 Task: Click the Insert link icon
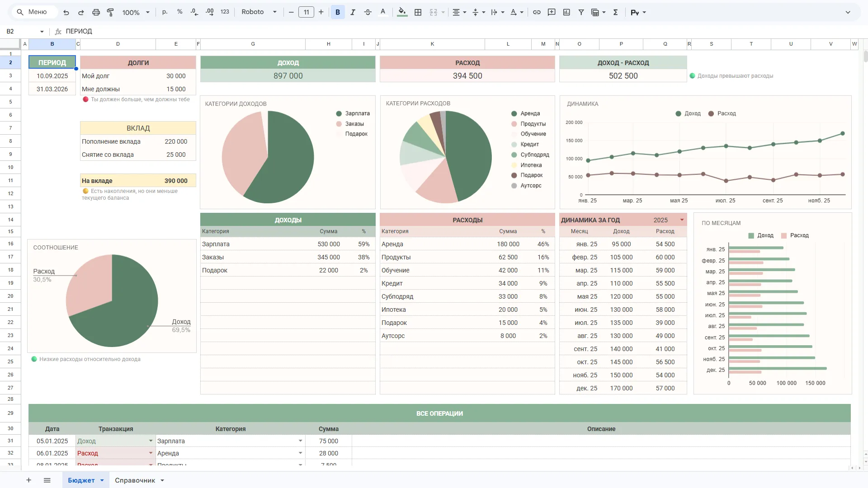pos(537,12)
